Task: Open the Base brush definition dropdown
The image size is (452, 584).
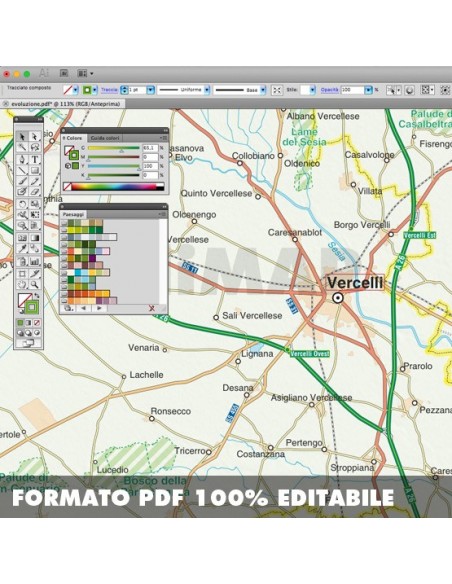Action: point(263,90)
